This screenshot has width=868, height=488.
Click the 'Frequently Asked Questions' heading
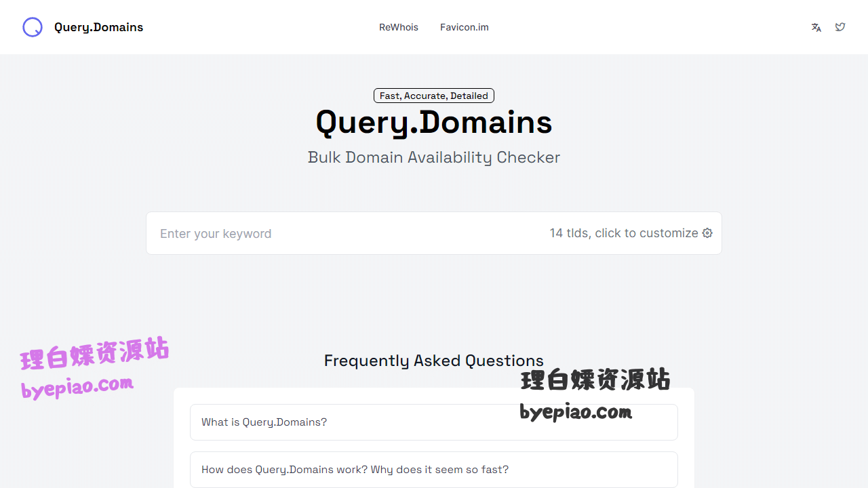click(x=434, y=361)
